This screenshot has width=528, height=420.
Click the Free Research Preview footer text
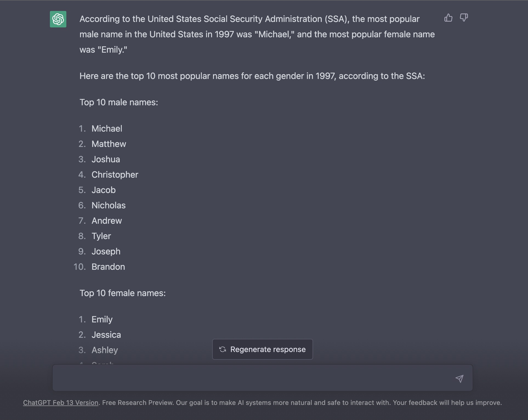(138, 403)
